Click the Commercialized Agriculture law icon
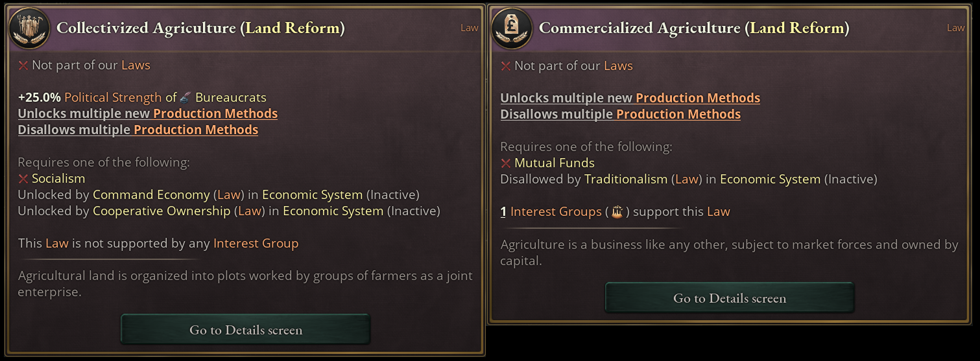 tap(512, 28)
